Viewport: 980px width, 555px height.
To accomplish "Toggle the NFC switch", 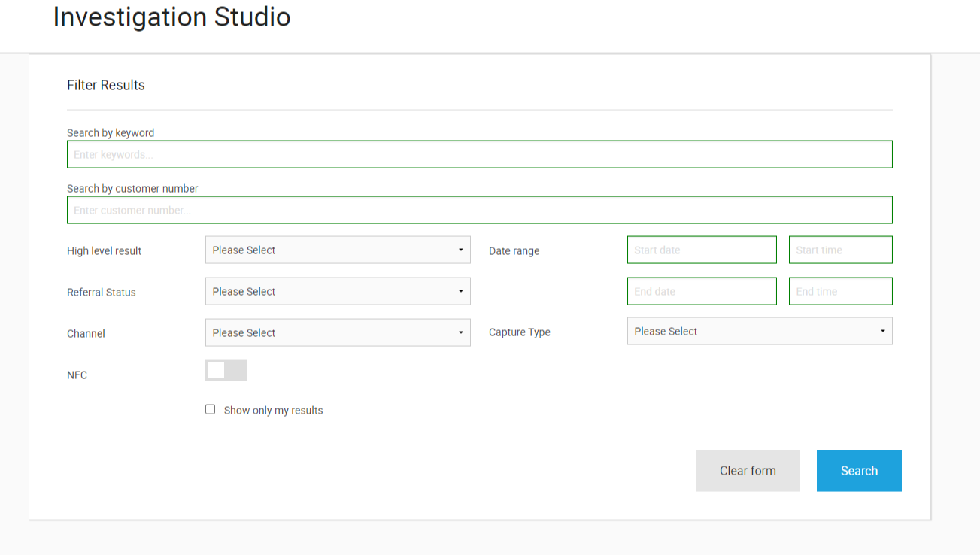I will (x=226, y=371).
